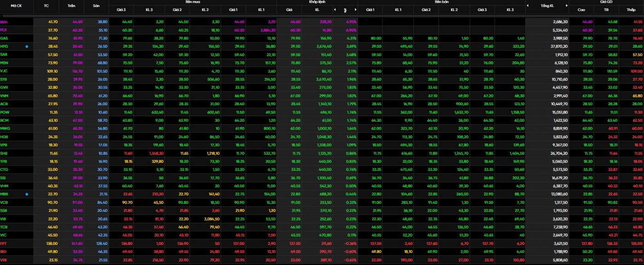Pick the VRE ticker symbol
Viewport: 644px width, 265px height.
click(x=4, y=260)
